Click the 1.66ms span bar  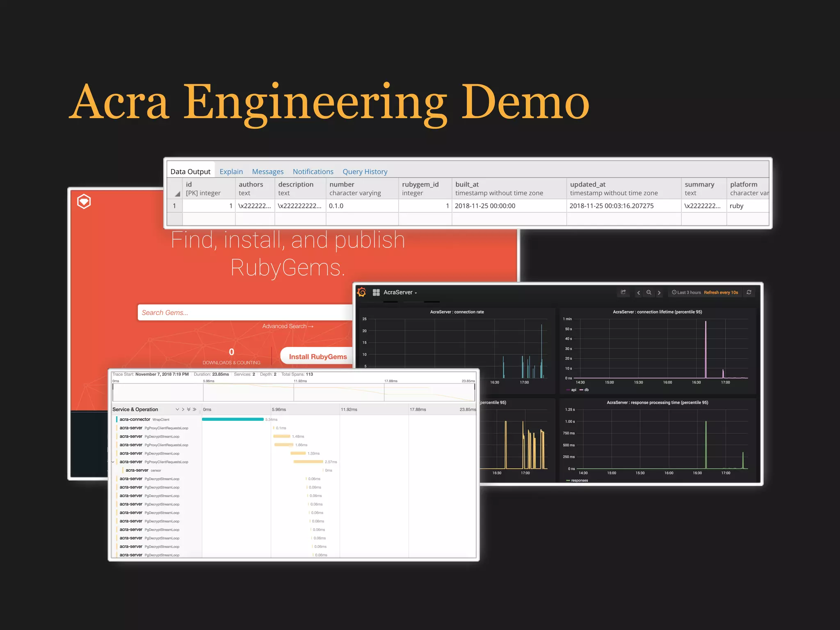[x=283, y=445]
